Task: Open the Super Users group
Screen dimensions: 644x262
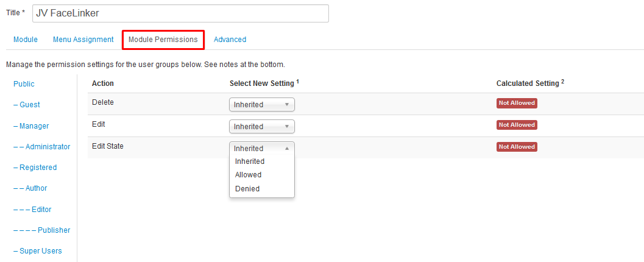Action: (x=37, y=251)
